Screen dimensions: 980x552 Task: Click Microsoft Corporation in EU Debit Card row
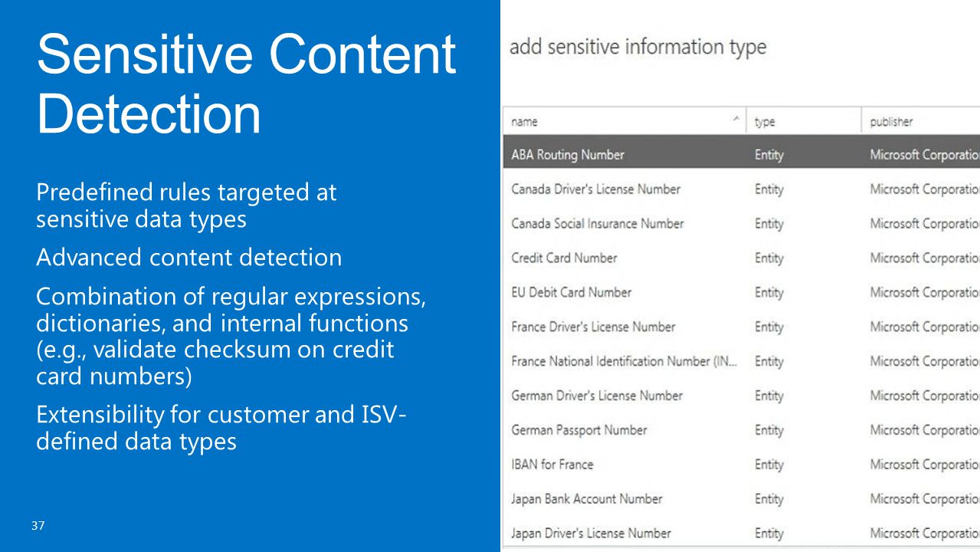point(925,292)
